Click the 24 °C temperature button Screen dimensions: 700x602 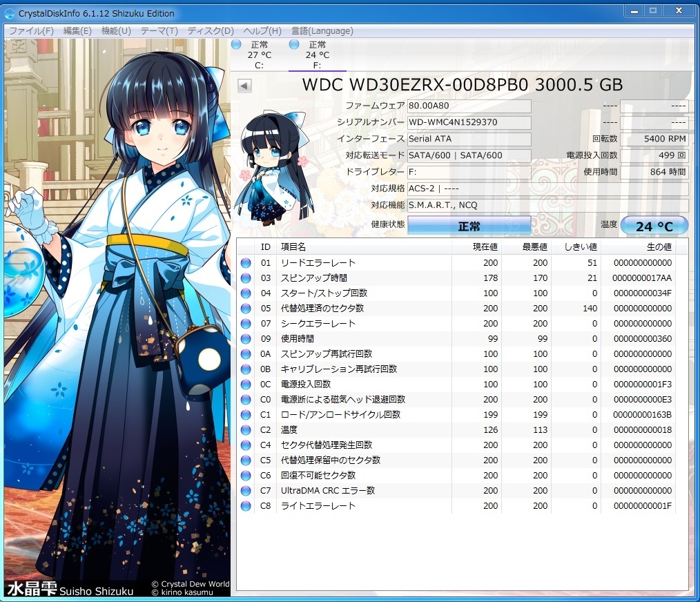click(x=654, y=226)
